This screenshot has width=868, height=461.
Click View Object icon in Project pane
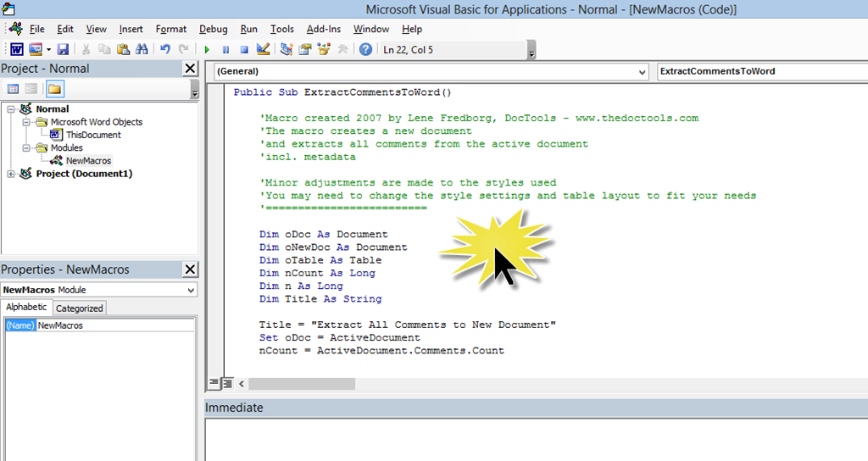point(31,89)
